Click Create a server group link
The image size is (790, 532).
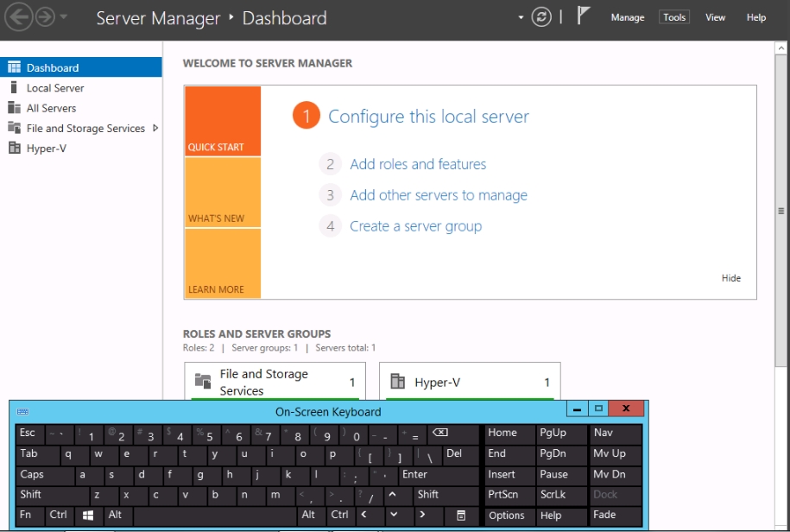416,226
